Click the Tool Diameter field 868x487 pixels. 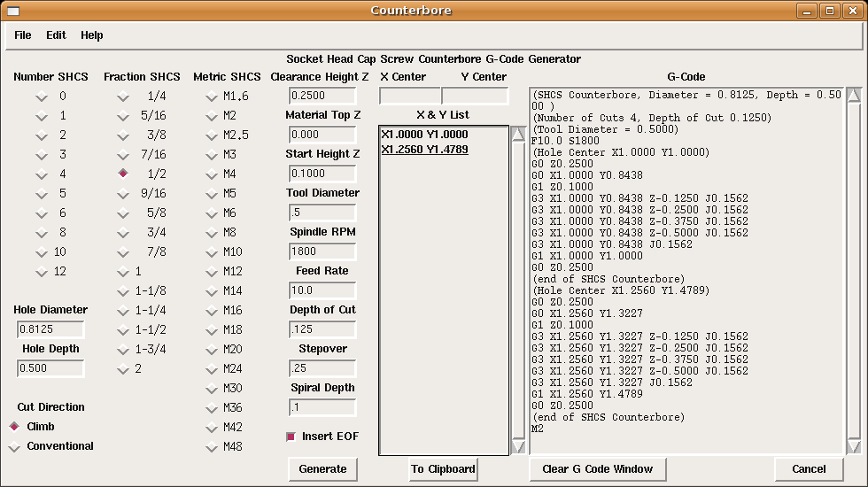322,213
